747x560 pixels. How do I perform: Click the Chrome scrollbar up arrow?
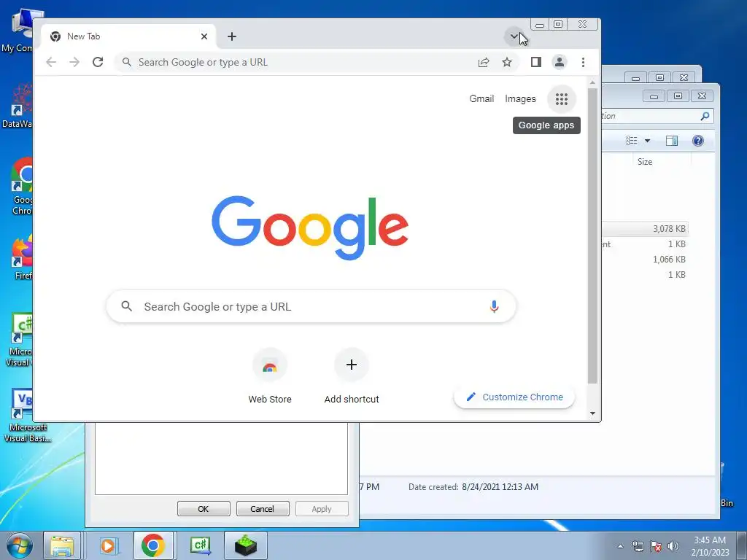click(592, 83)
